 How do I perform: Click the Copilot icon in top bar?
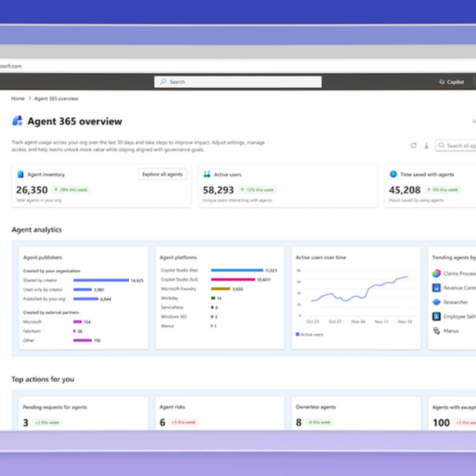[x=442, y=82]
